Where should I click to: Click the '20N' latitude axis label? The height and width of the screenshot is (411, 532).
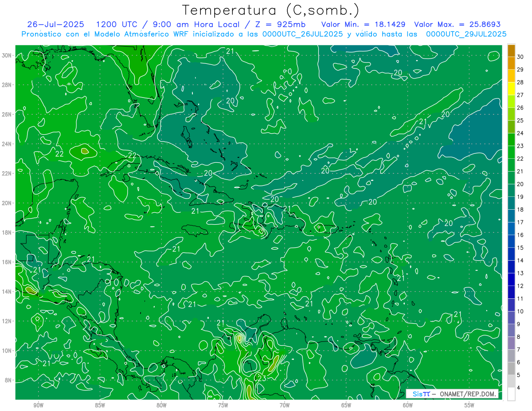8,203
